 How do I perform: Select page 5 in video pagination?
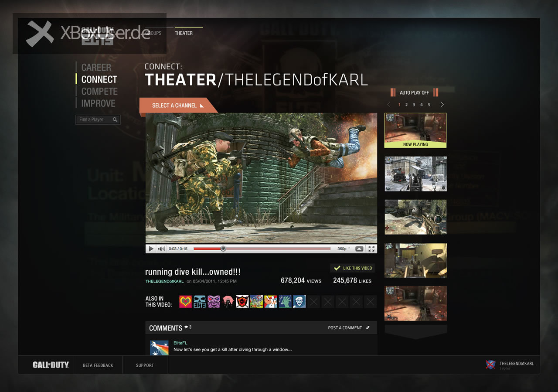429,105
